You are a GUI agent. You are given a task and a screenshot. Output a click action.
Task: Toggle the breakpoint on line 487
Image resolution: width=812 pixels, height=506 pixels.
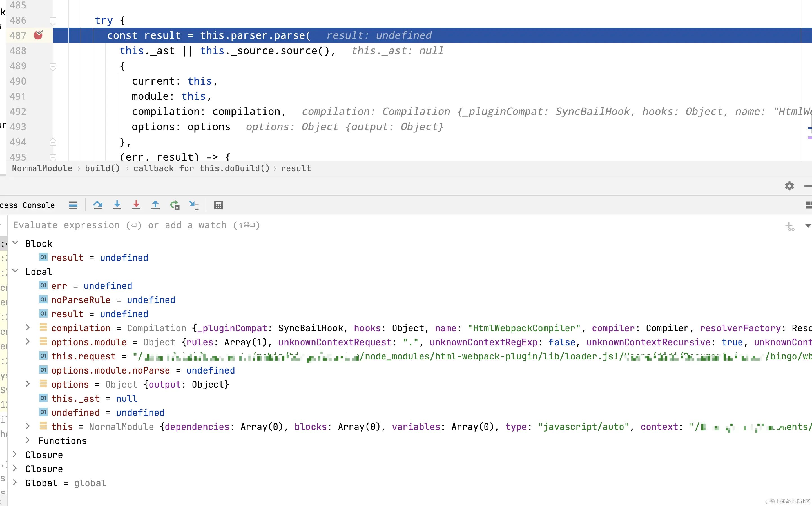click(39, 35)
